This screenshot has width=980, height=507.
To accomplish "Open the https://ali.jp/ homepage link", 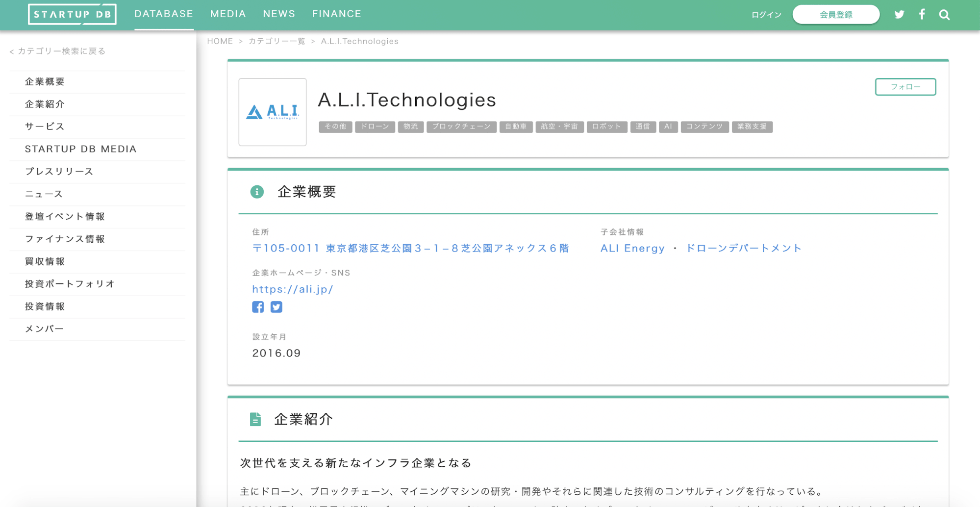I will tap(293, 289).
